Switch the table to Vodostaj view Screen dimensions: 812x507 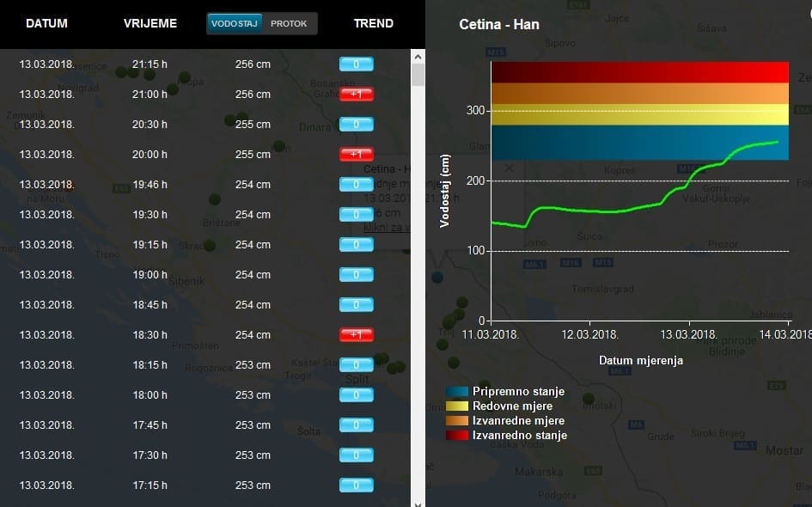pos(234,24)
